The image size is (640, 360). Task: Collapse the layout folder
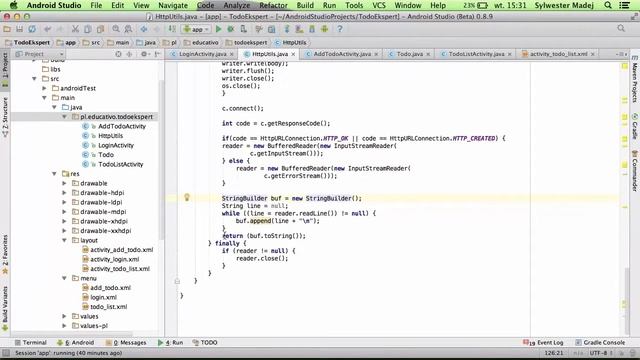[64, 240]
